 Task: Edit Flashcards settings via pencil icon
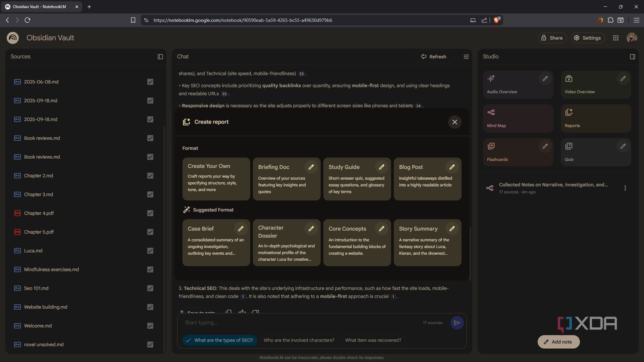[545, 146]
